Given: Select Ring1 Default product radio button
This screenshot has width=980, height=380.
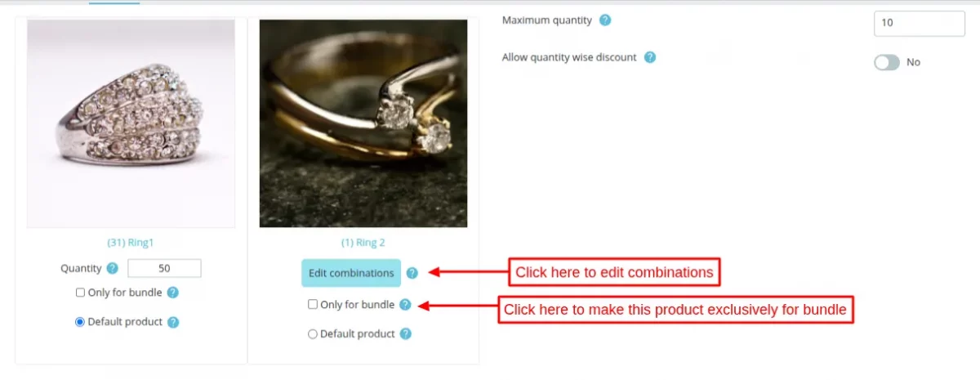Looking at the screenshot, I should 80,322.
